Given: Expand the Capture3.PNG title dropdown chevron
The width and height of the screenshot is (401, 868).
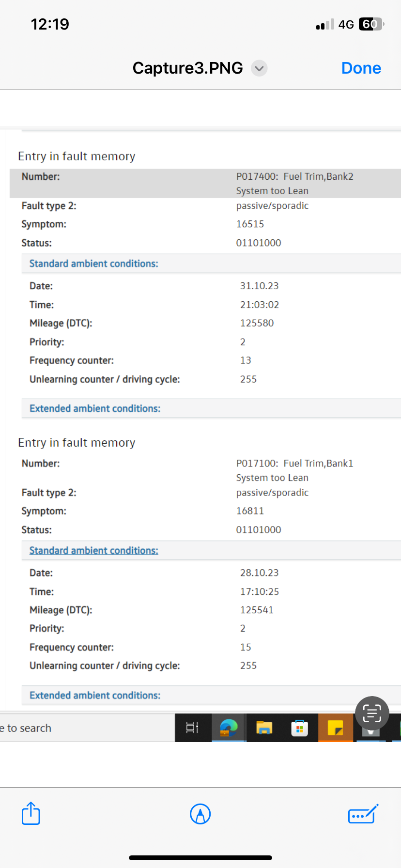Looking at the screenshot, I should point(259,68).
